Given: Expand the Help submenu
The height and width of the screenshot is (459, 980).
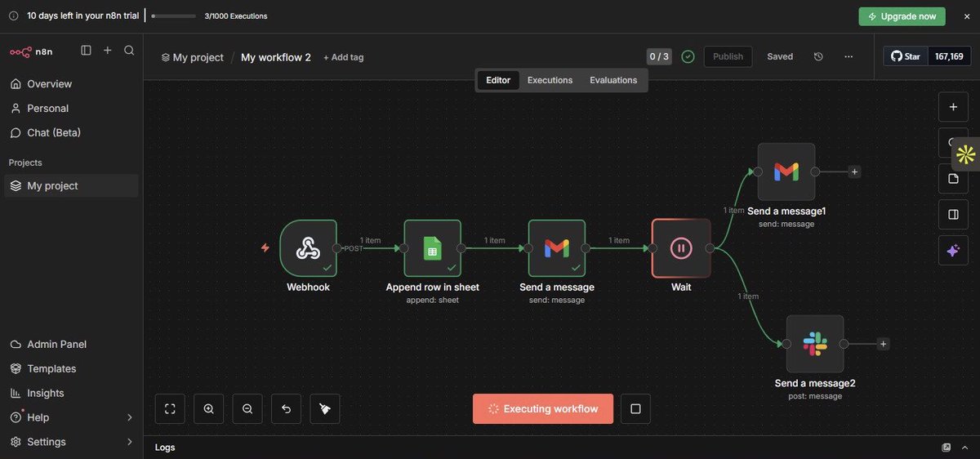Looking at the screenshot, I should [x=129, y=417].
